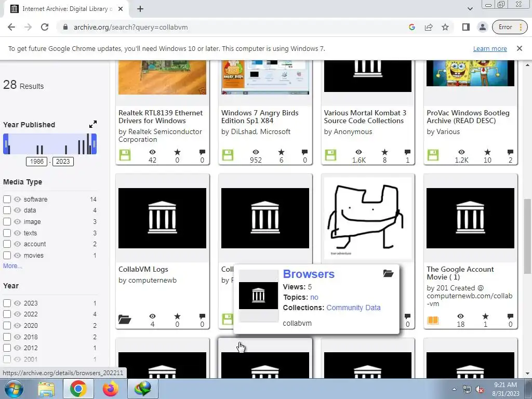The width and height of the screenshot is (532, 399).
Task: Toggle the browser side panel
Action: pyautogui.click(x=466, y=27)
